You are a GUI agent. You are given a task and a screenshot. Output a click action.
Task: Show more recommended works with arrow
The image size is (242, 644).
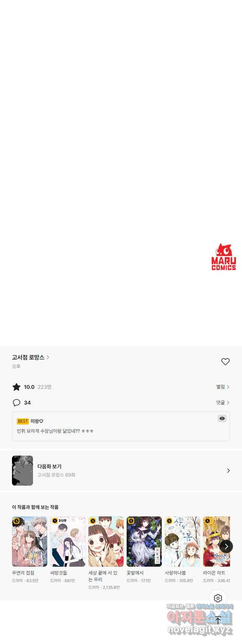coord(226,546)
